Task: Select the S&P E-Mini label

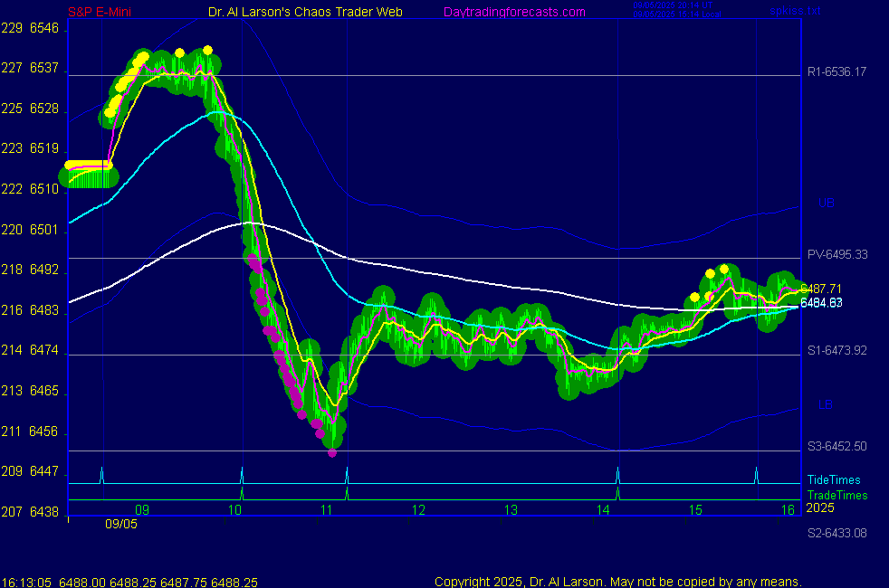Action: tap(100, 12)
